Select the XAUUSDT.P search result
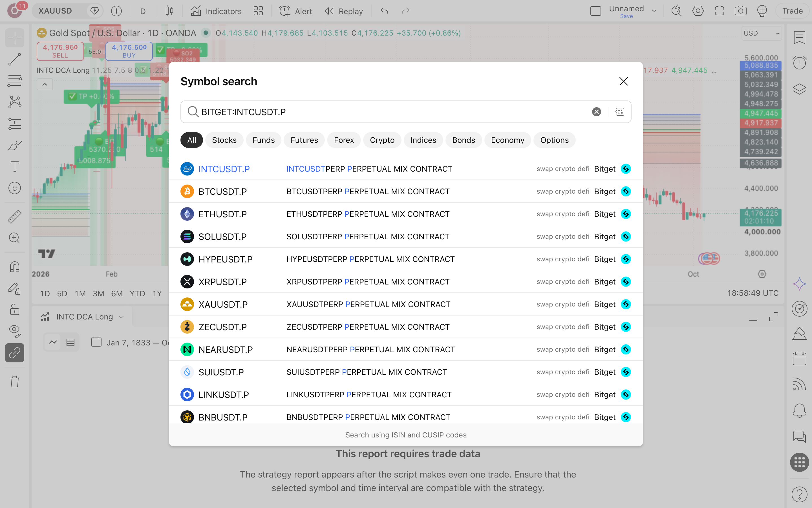The width and height of the screenshot is (812, 508). point(406,304)
